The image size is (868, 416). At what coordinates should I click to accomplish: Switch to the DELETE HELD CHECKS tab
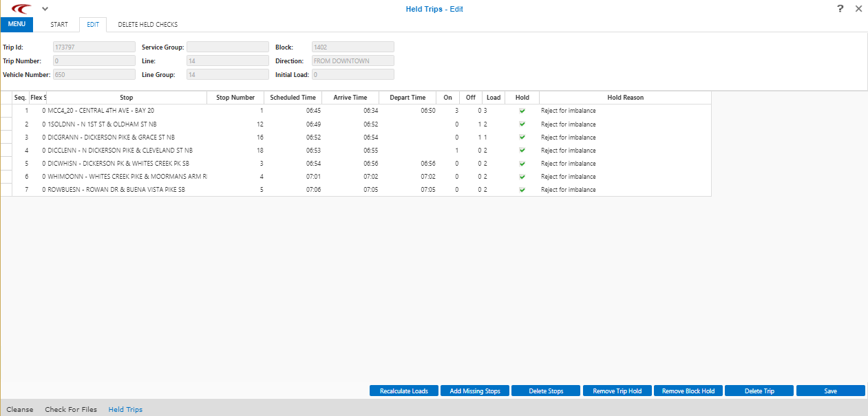pyautogui.click(x=147, y=25)
